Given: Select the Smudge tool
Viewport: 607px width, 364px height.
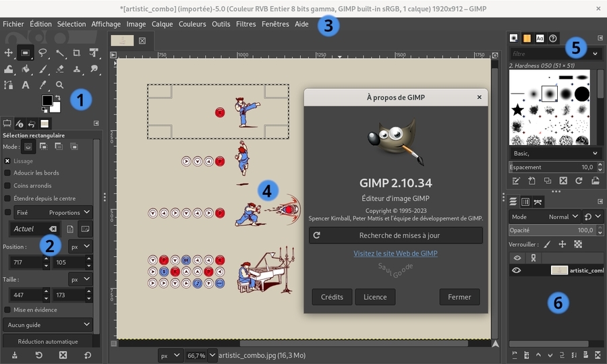Looking at the screenshot, I should pyautogui.click(x=94, y=69).
